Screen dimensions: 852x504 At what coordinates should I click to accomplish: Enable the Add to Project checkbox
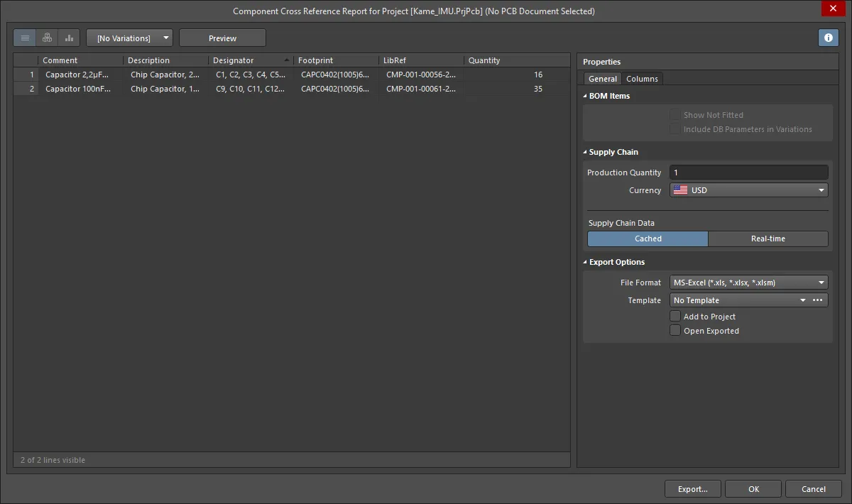[x=675, y=317]
